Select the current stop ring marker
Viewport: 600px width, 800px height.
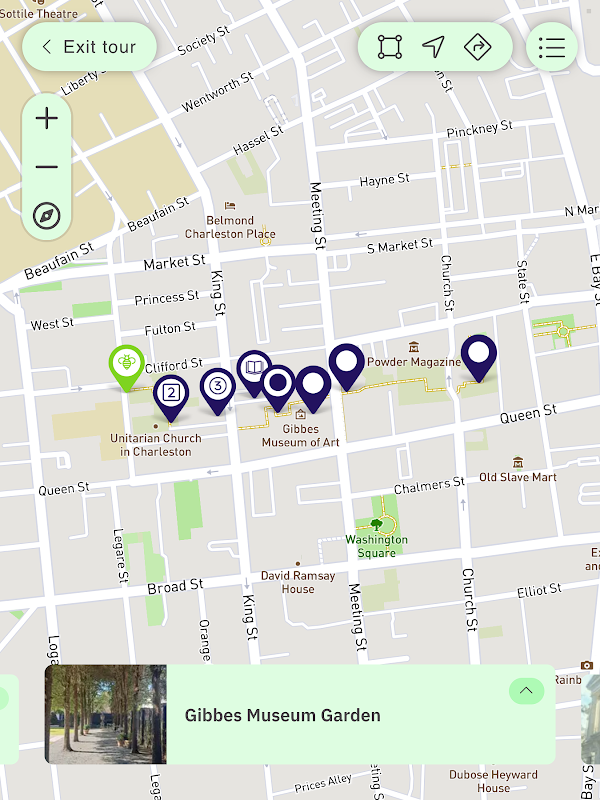tap(278, 387)
